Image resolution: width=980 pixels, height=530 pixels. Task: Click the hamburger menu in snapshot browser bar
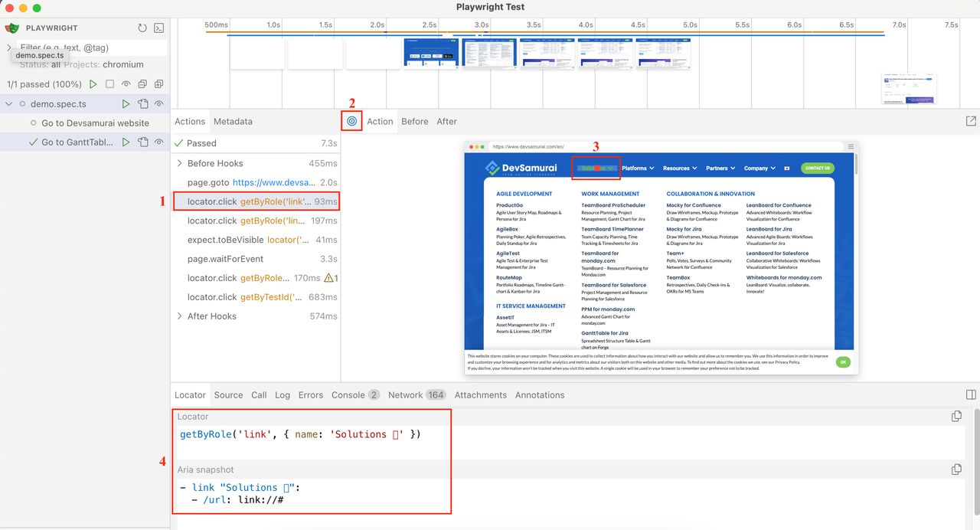851,146
